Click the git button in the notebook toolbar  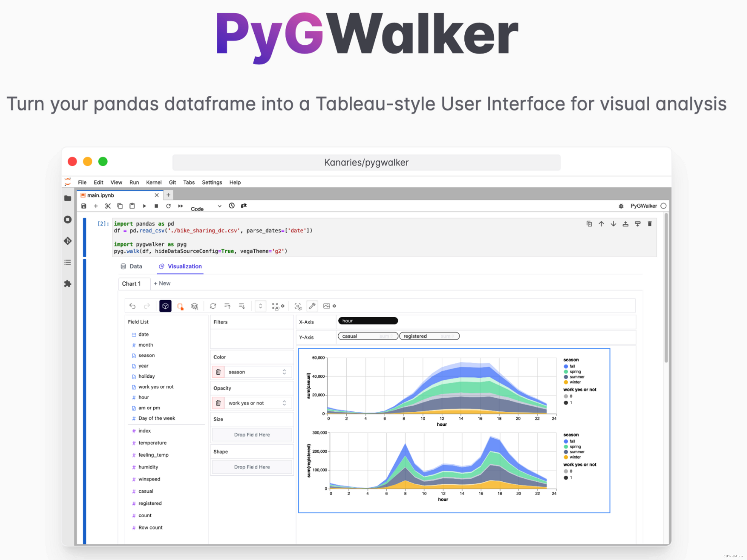click(x=243, y=205)
